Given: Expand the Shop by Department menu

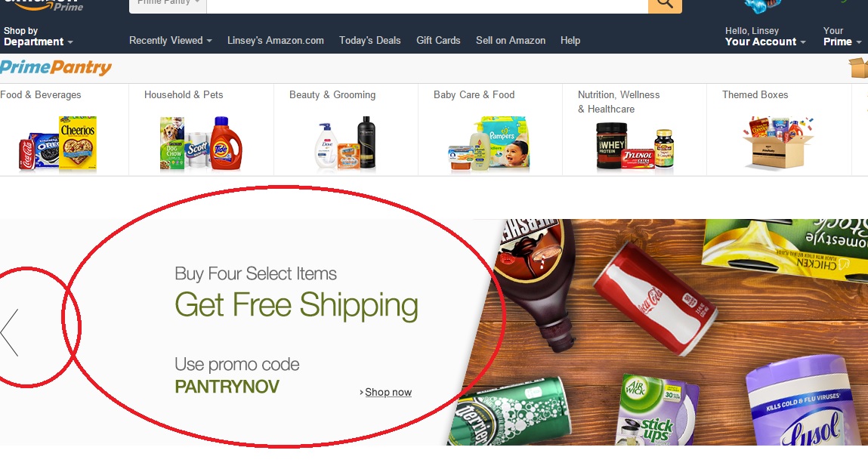Looking at the screenshot, I should pyautogui.click(x=38, y=36).
